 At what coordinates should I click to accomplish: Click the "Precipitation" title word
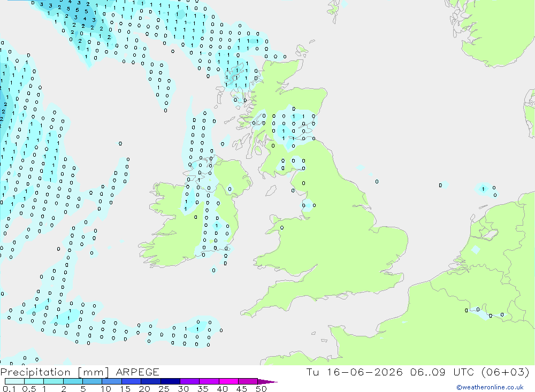(35, 372)
